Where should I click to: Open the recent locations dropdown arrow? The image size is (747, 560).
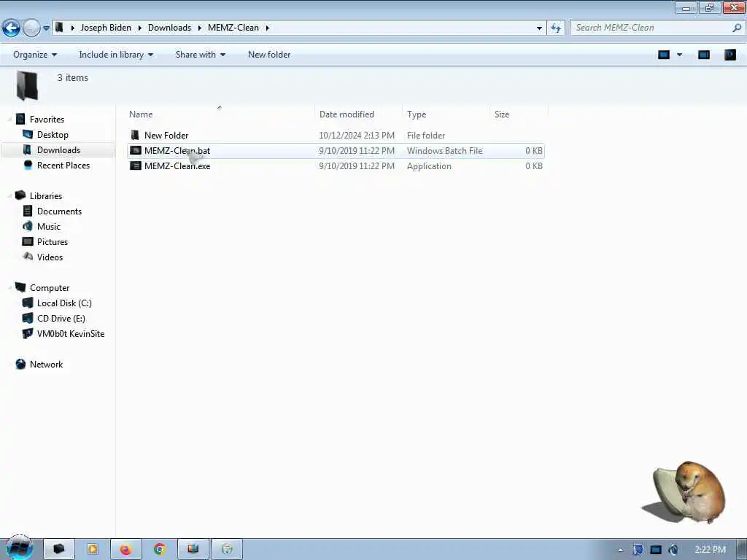46,28
